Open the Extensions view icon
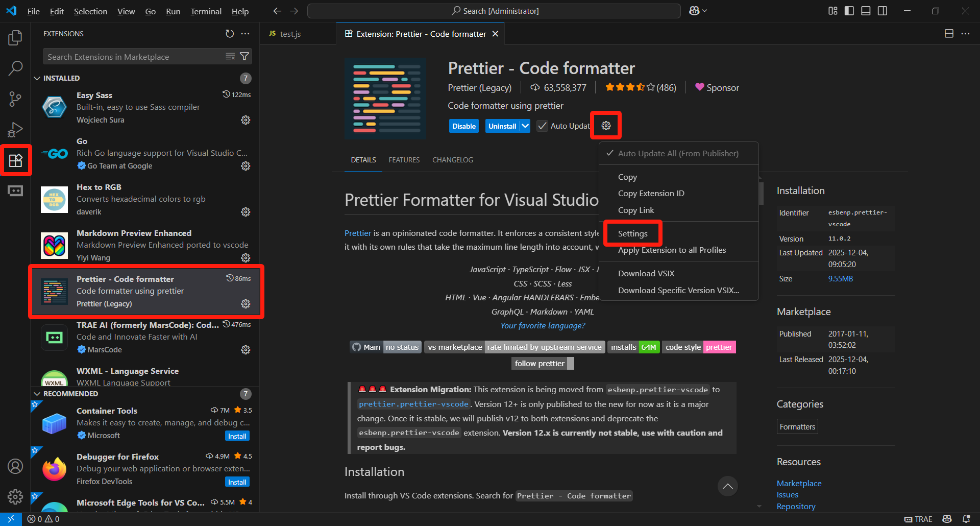Screen dimensions: 980x526 (15, 160)
